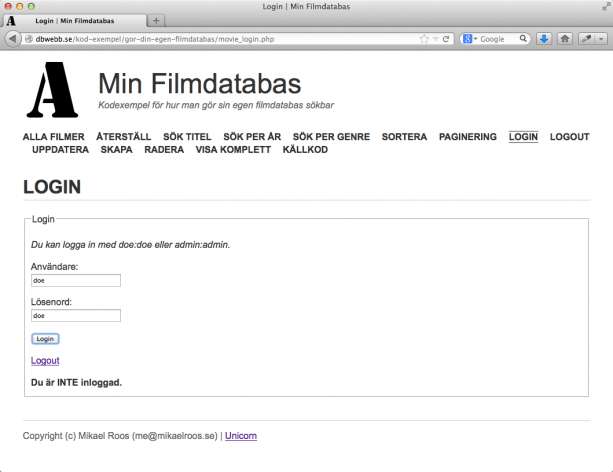Click the search magnifier icon
Image resolution: width=613 pixels, height=472 pixels.
(523, 38)
